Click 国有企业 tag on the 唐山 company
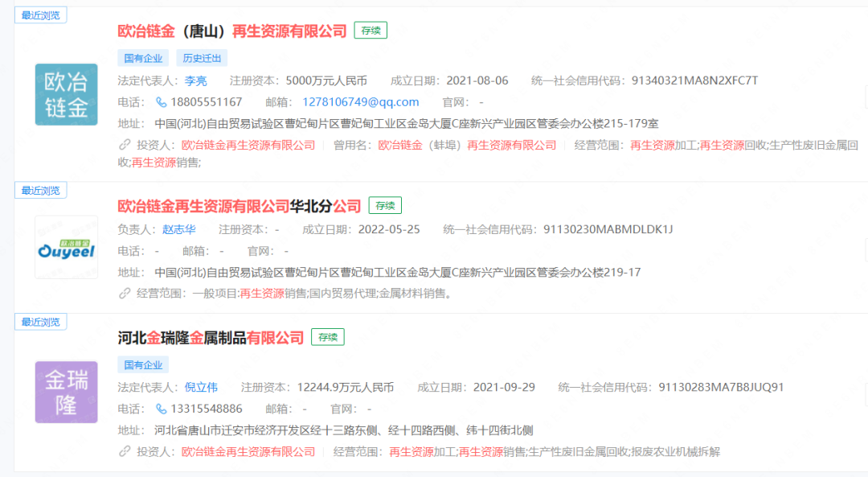The image size is (868, 477). 143,58
